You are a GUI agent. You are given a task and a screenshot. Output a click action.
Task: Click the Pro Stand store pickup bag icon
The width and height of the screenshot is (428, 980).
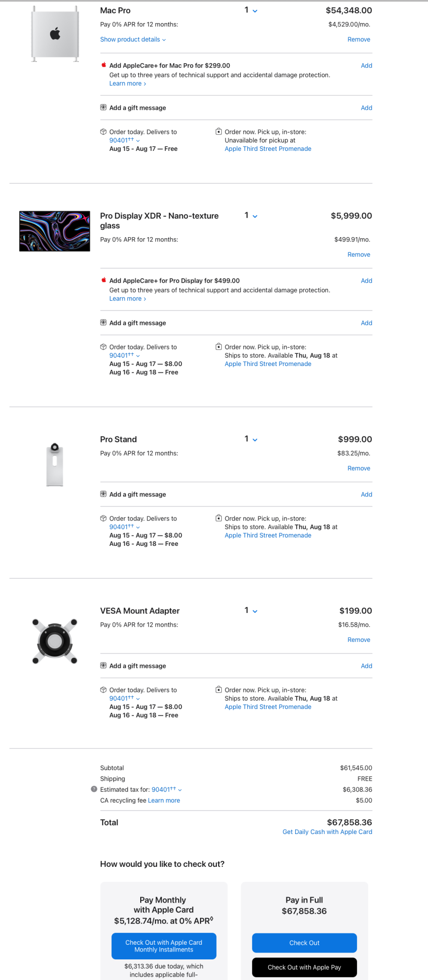point(219,518)
